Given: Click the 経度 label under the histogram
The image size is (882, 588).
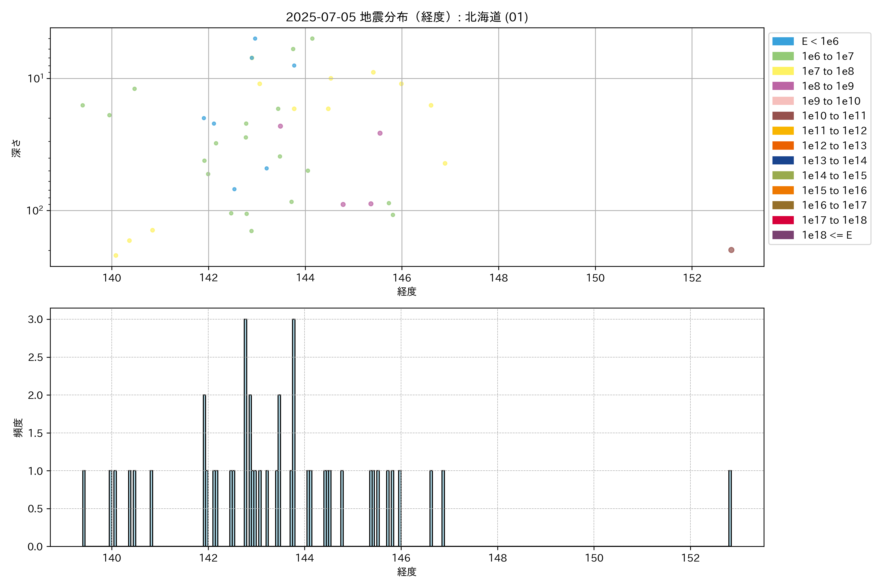Looking at the screenshot, I should pyautogui.click(x=406, y=572).
